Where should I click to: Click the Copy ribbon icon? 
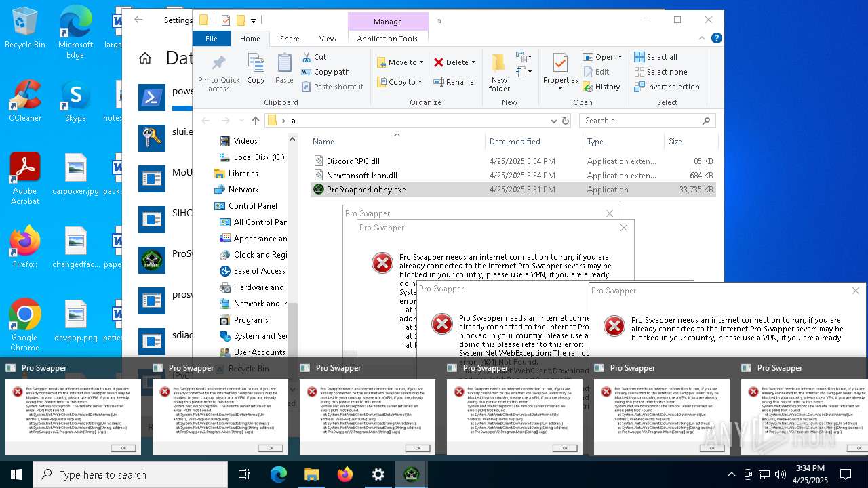256,68
